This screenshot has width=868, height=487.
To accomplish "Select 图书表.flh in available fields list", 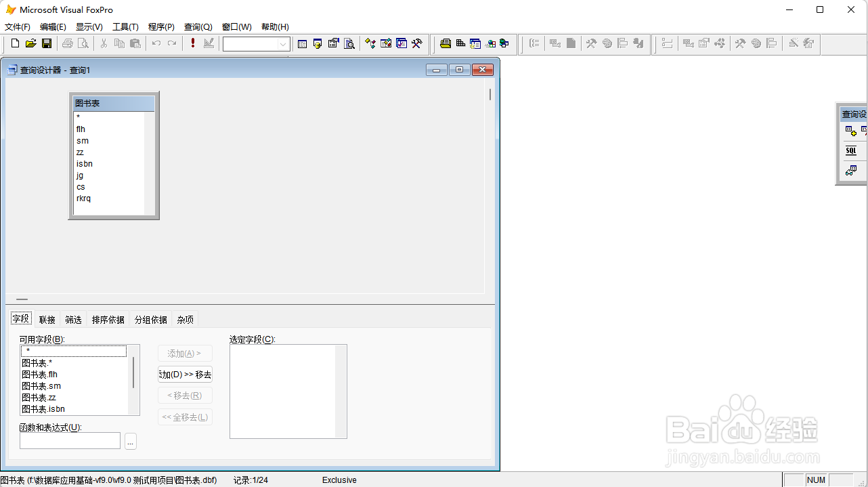I will coord(74,375).
